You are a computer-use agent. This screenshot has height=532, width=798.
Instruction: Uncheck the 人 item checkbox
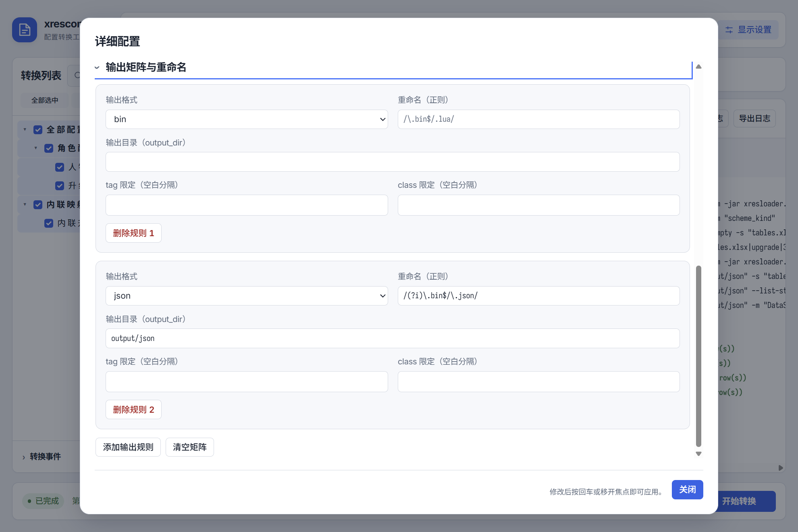[60, 167]
